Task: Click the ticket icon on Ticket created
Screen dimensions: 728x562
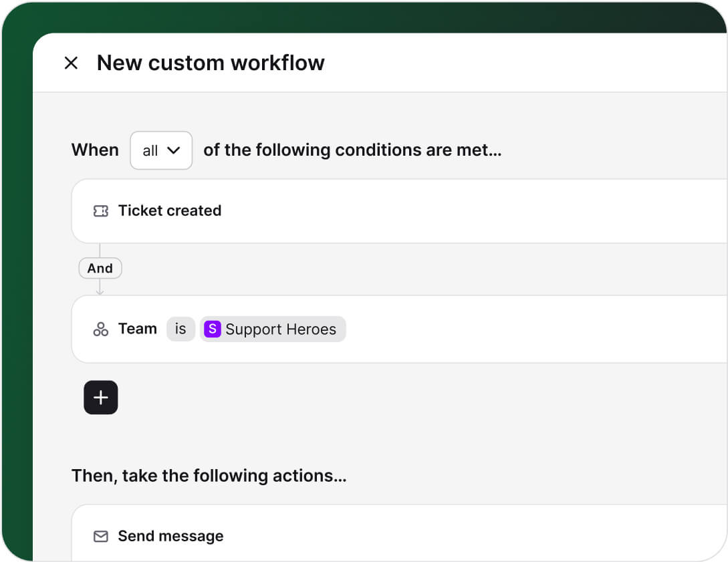Action: [100, 210]
